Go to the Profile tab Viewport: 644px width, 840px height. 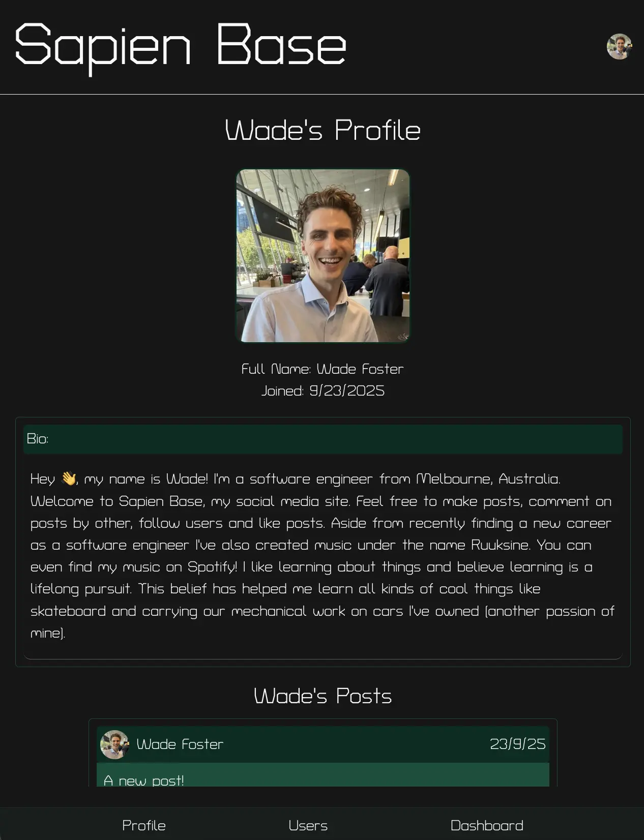[144, 825]
